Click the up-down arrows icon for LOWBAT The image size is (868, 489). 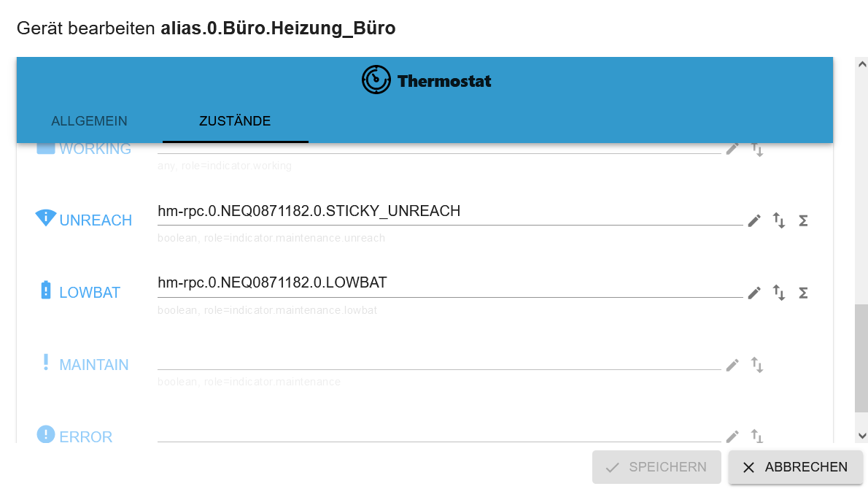point(779,293)
